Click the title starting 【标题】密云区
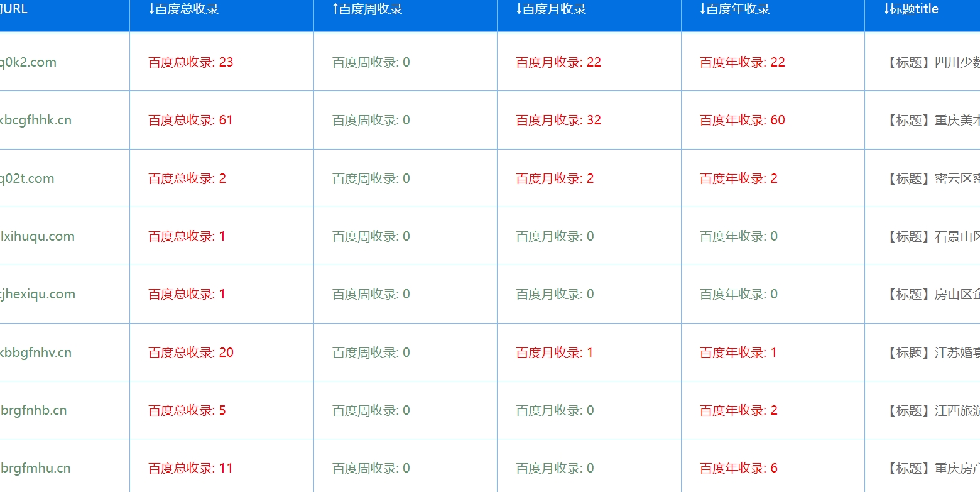This screenshot has height=492, width=980. coord(932,178)
